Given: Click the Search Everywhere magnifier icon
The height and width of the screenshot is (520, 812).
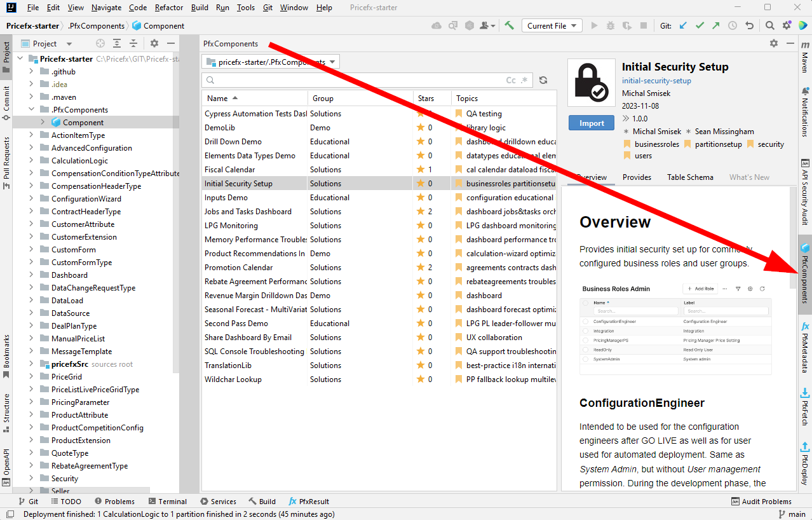Looking at the screenshot, I should tap(769, 25).
